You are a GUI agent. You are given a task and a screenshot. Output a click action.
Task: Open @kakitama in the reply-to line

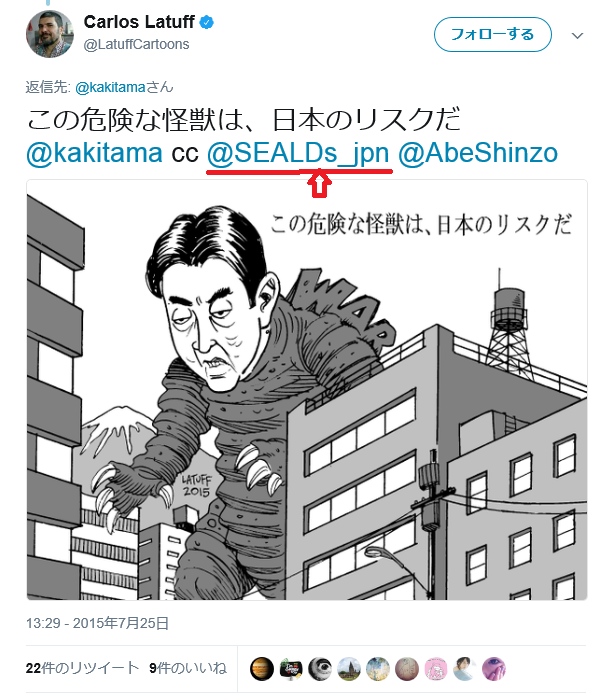tap(111, 87)
